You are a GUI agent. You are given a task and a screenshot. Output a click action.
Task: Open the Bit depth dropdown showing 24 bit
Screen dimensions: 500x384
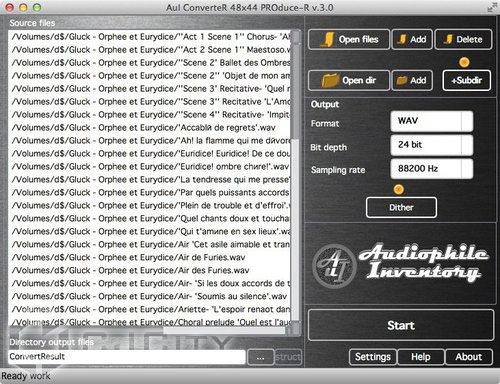[x=432, y=145]
